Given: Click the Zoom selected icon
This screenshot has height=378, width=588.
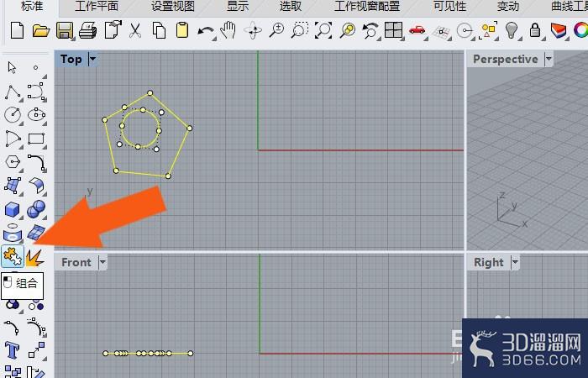Looking at the screenshot, I should [347, 30].
